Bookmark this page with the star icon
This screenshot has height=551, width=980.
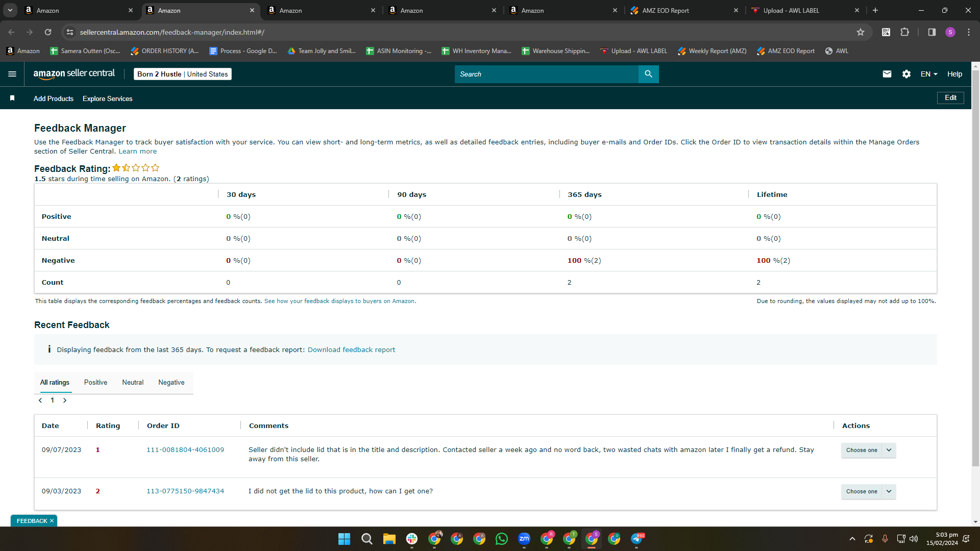[x=861, y=32]
